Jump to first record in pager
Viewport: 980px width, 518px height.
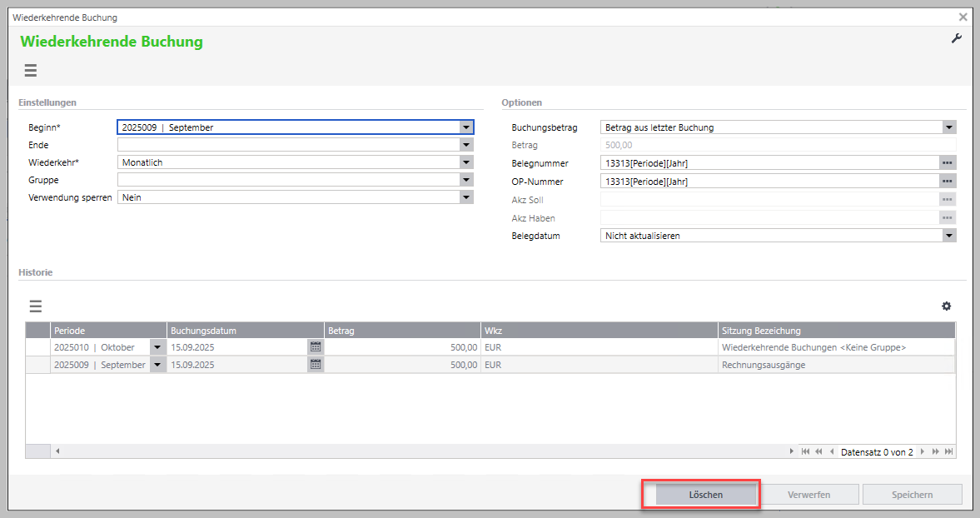pyautogui.click(x=805, y=451)
